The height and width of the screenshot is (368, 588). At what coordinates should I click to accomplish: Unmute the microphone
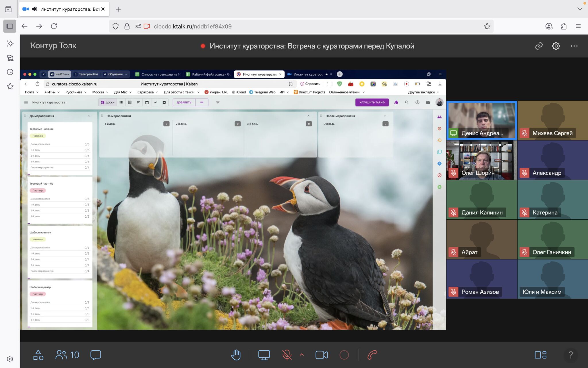pos(287,355)
